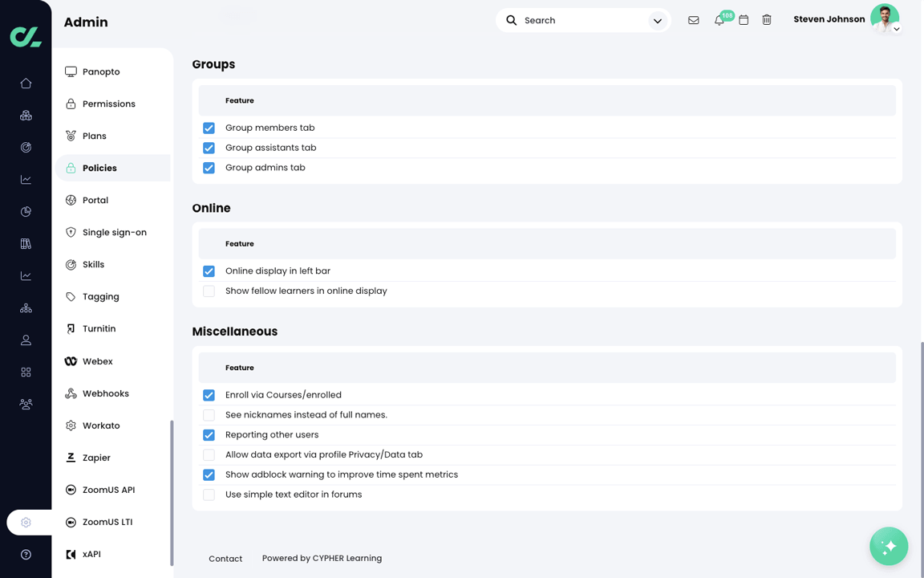The height and width of the screenshot is (578, 924).
Task: Uncheck Group members tab
Action: coord(209,128)
